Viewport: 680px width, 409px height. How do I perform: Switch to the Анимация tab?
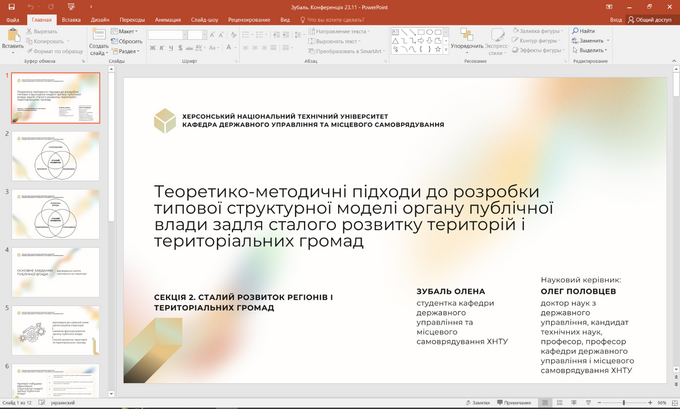point(167,19)
